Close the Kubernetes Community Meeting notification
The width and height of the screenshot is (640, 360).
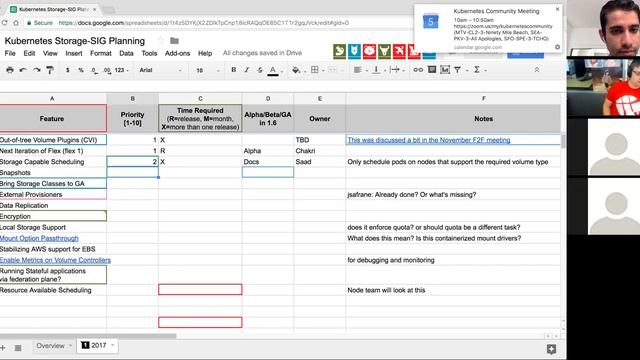558,9
